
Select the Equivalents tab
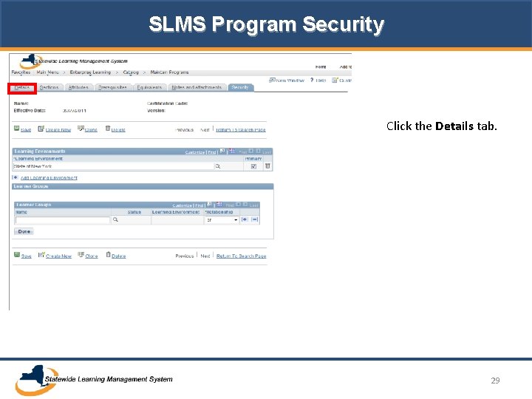[x=149, y=87]
